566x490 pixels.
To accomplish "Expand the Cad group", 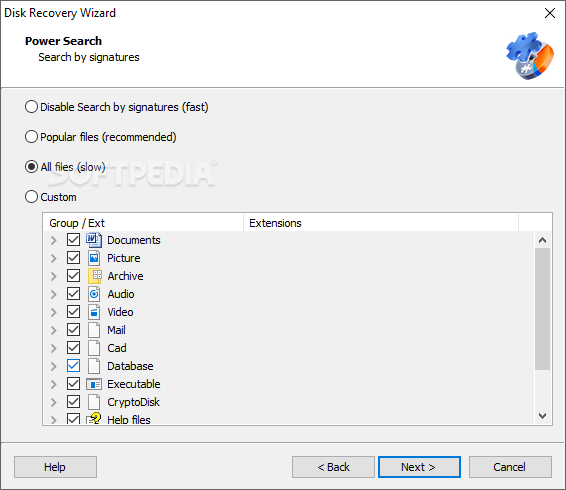I will 54,348.
